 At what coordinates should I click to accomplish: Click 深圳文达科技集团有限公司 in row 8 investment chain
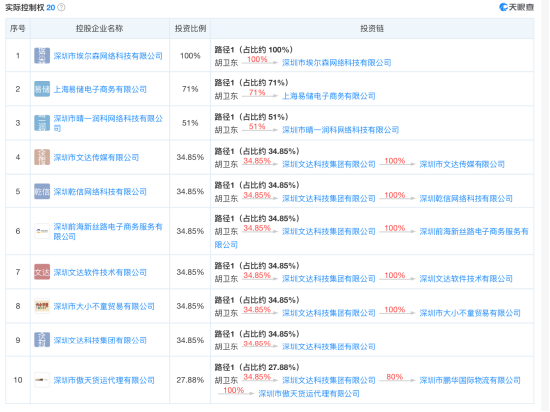[x=329, y=313]
